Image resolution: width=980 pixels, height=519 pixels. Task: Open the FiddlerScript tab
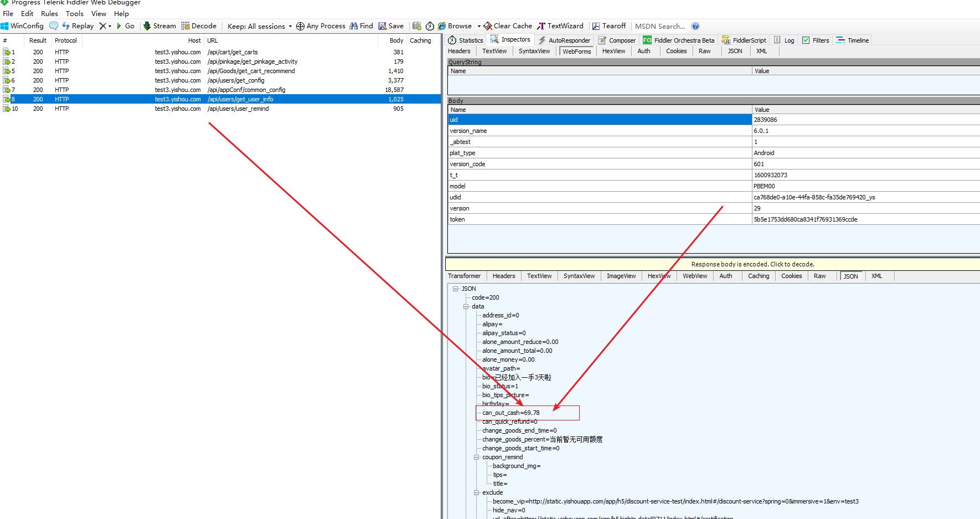744,40
